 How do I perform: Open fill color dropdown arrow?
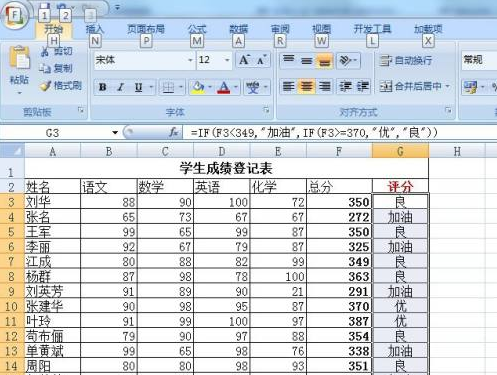[210, 88]
